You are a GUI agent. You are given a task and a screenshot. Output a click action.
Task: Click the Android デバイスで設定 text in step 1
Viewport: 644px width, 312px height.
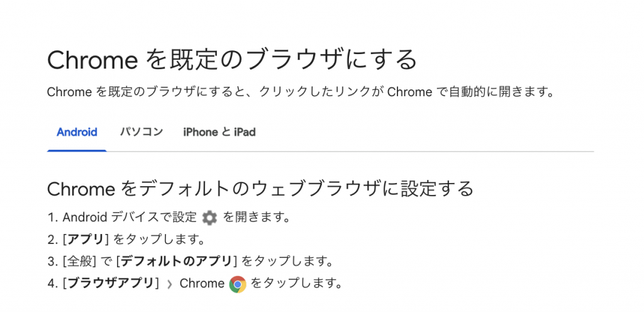130,217
